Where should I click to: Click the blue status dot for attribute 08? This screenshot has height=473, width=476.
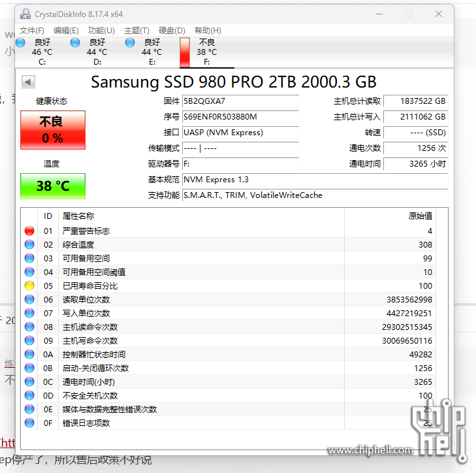point(29,327)
